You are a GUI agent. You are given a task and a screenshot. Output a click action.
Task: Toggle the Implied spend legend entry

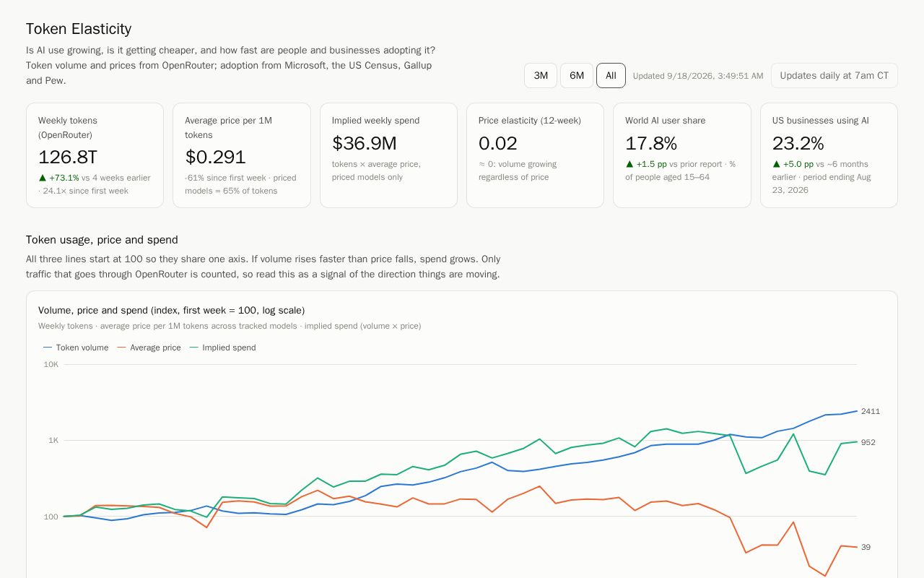(x=222, y=348)
